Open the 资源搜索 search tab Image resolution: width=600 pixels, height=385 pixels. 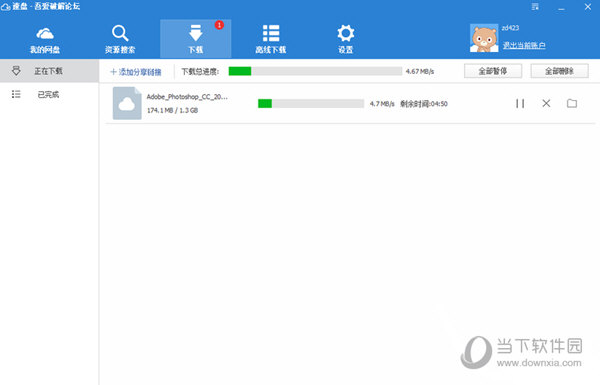click(120, 39)
